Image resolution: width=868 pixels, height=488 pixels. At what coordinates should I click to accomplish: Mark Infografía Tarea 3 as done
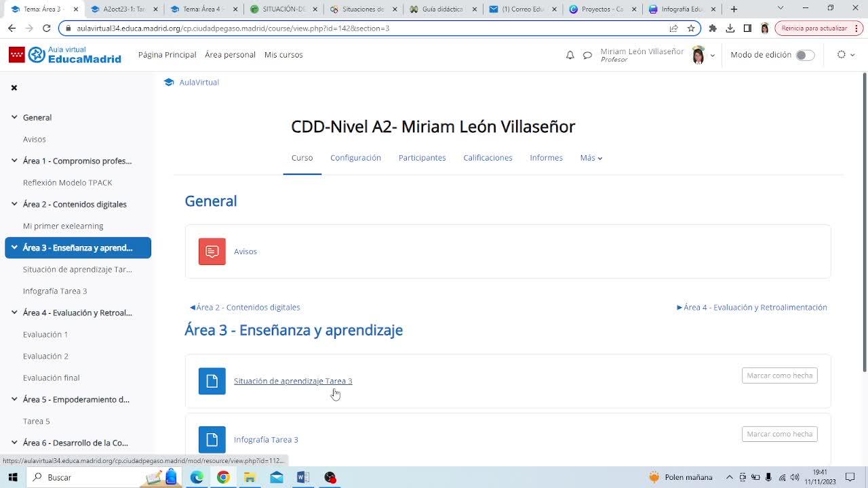point(780,434)
